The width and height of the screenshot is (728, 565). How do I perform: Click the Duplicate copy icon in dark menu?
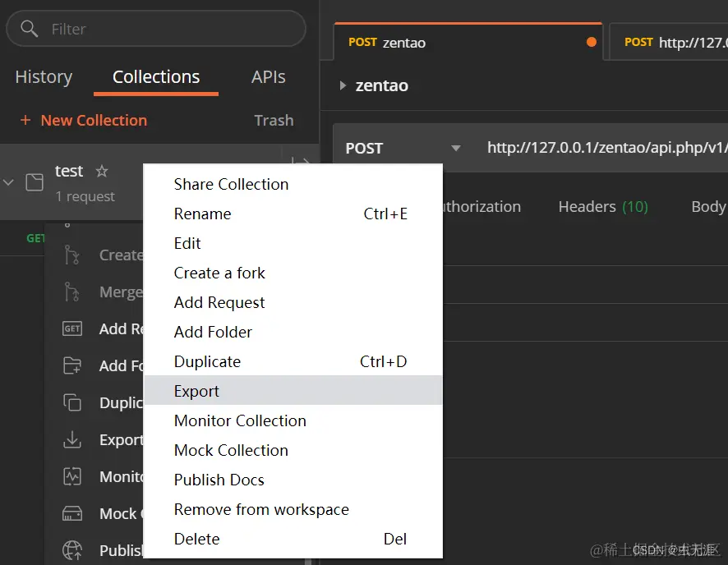tap(72, 402)
